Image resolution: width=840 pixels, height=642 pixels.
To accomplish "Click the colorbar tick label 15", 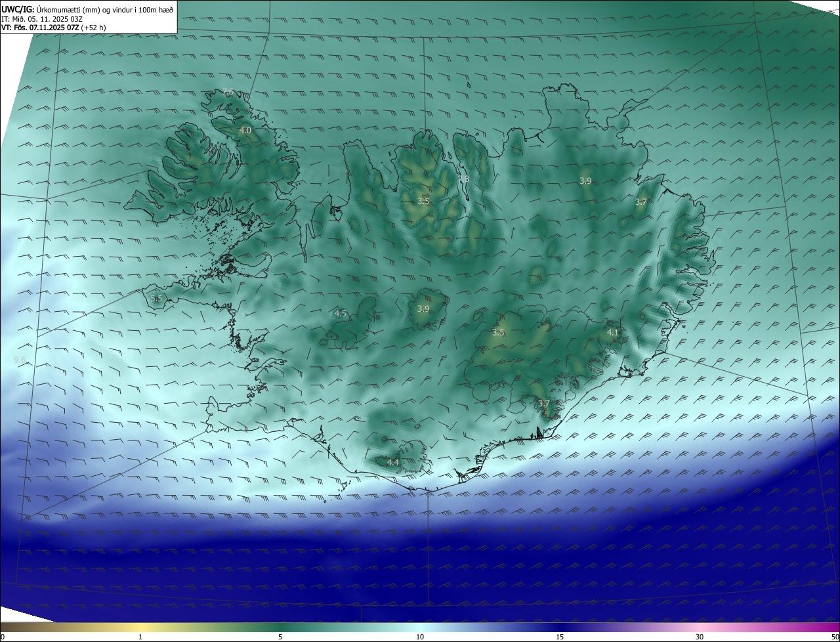I will coord(560,637).
